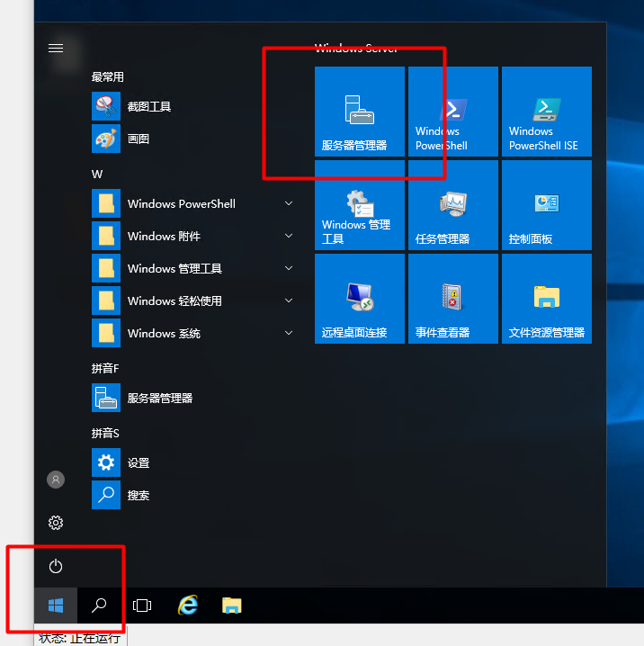The width and height of the screenshot is (644, 646).
Task: Open the settings gear in the left rail
Action: (56, 523)
